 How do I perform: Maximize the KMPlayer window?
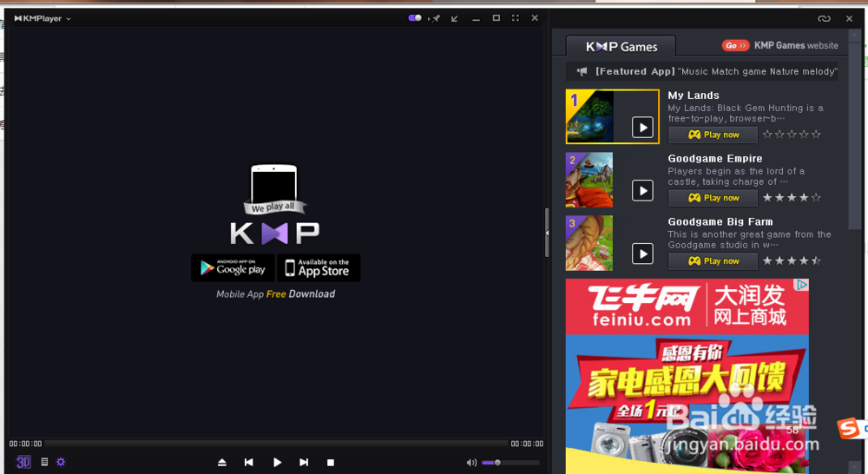click(496, 18)
